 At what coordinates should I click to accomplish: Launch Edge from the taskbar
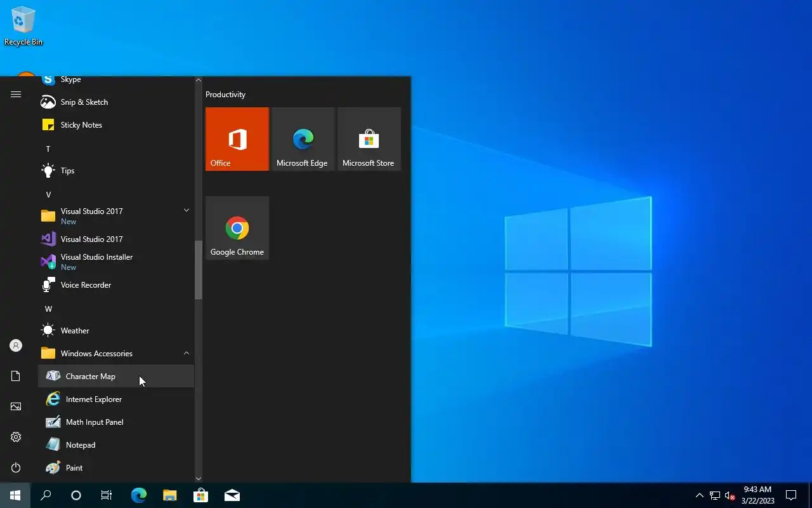click(138, 495)
